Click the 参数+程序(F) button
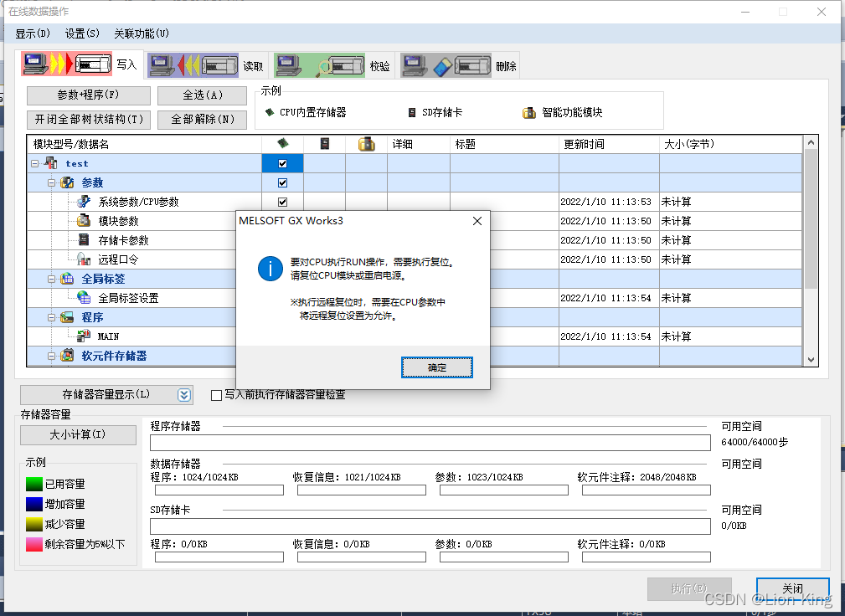The width and height of the screenshot is (845, 616). [89, 95]
